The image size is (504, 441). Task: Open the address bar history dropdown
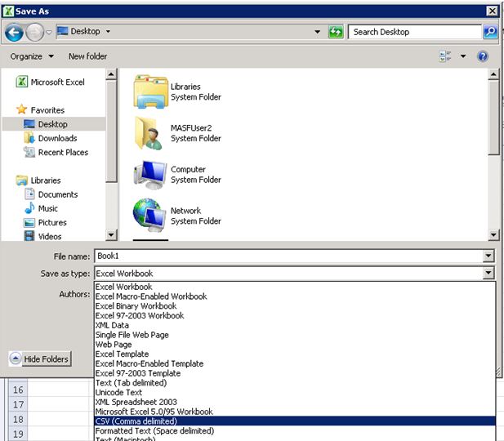[x=317, y=32]
